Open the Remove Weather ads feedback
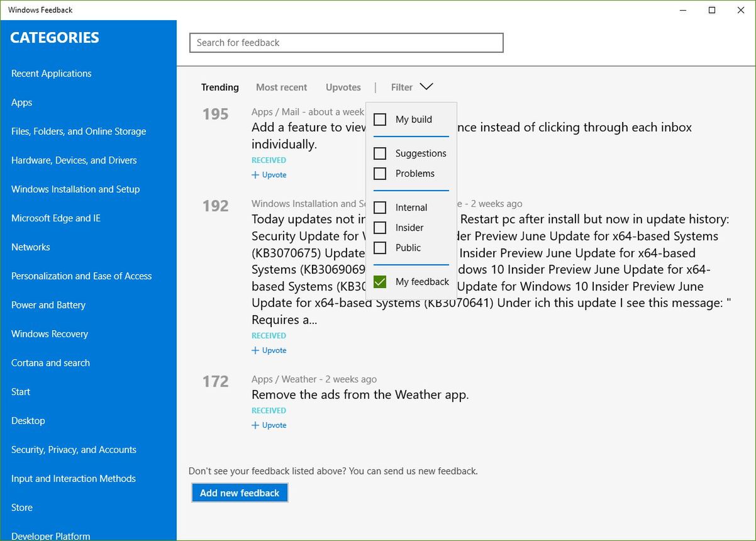 [x=360, y=395]
